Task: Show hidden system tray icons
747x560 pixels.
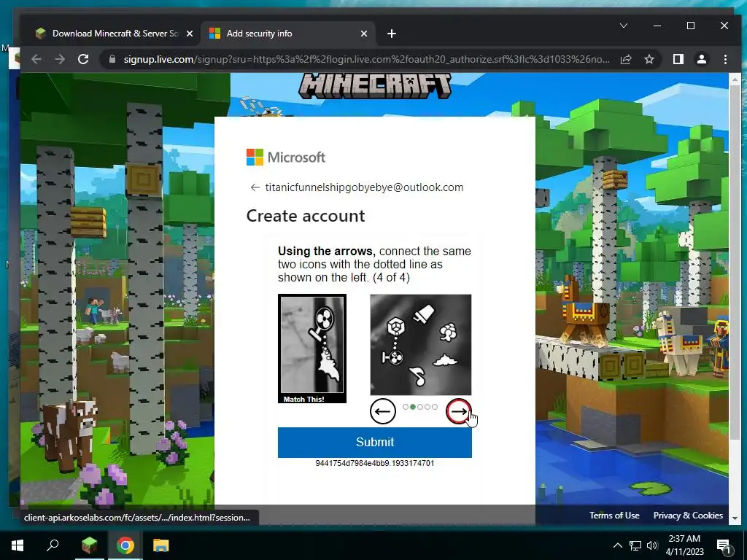Action: coord(617,545)
